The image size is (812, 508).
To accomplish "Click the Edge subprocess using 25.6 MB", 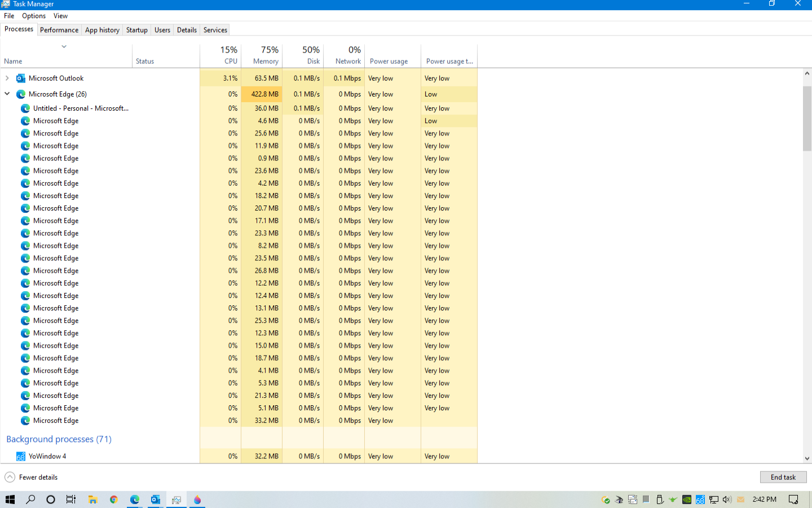I will 239,134.
